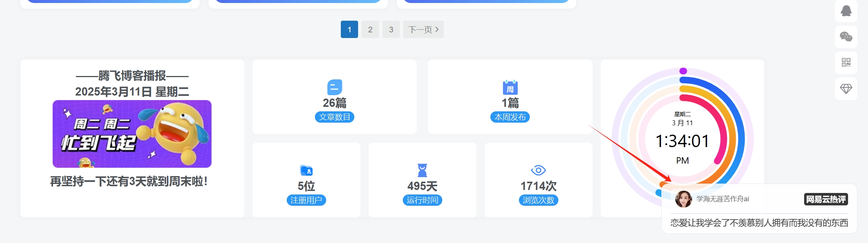
Task: Click the article count document icon
Action: tap(334, 87)
